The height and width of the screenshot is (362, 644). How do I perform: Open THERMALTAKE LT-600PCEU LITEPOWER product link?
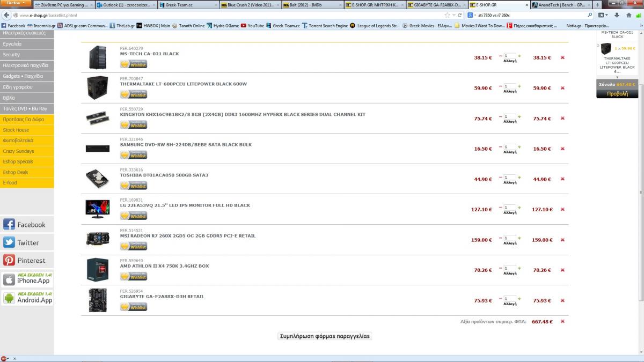click(184, 84)
